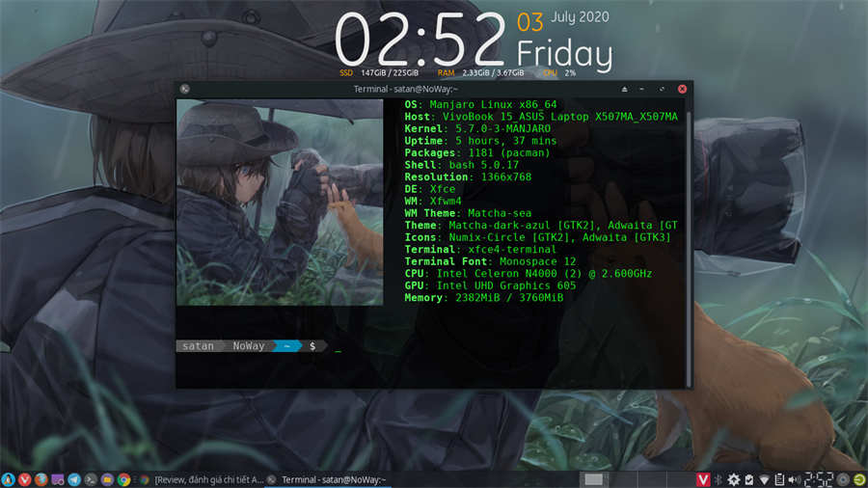Click the blue '~' prompt segment
868x488 pixels.
[x=286, y=346]
